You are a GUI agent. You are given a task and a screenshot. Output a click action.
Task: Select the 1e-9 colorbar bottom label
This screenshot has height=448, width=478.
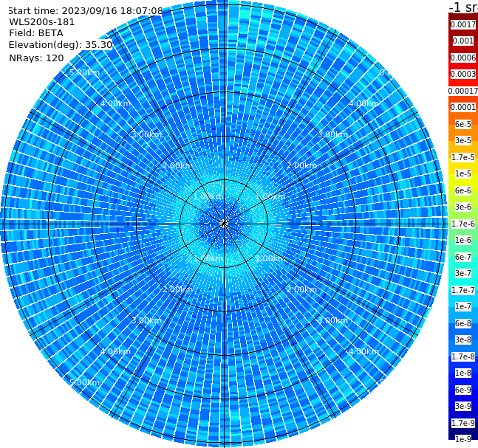tap(463, 439)
